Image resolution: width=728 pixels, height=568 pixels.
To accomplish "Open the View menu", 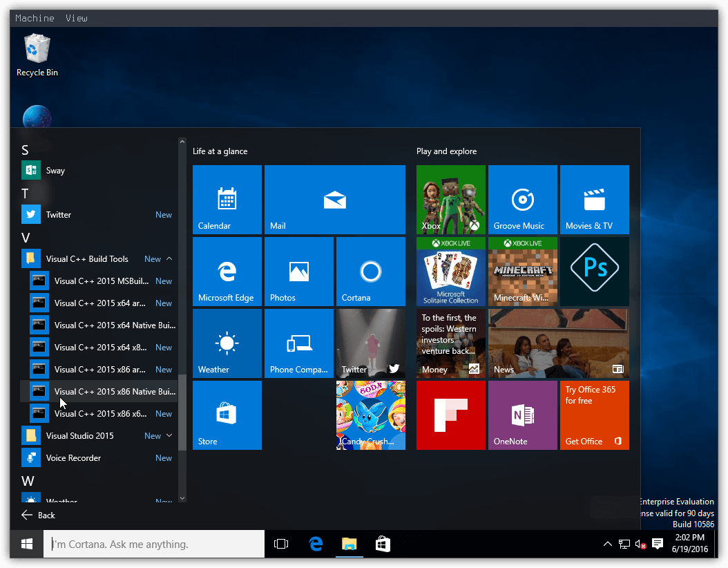I will (77, 18).
